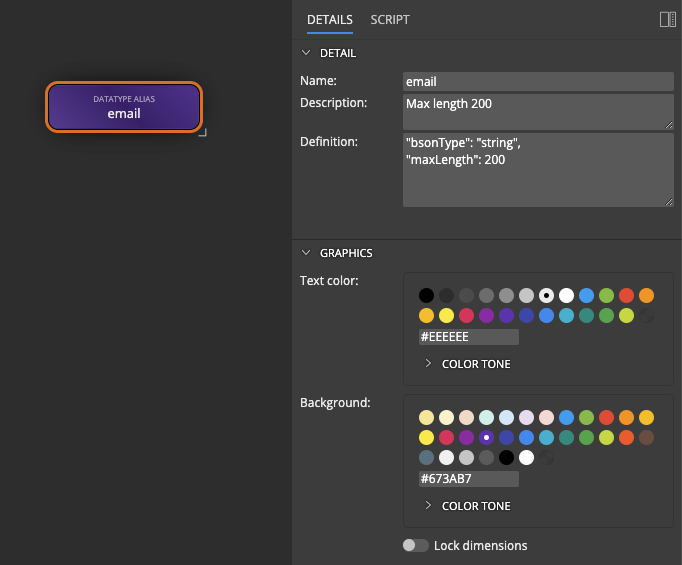The width and height of the screenshot is (682, 565).
Task: Click the Description text area
Action: (x=538, y=111)
